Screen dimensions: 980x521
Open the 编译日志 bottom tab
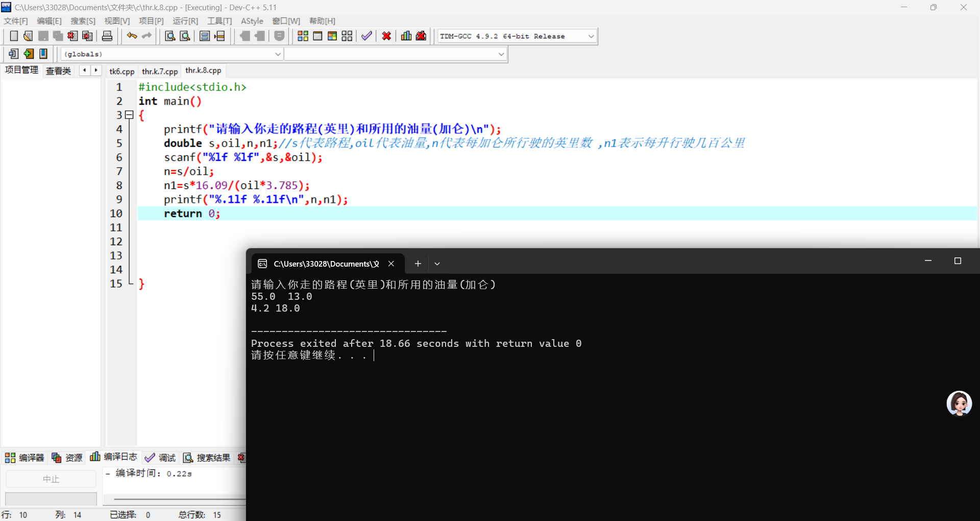(114, 457)
